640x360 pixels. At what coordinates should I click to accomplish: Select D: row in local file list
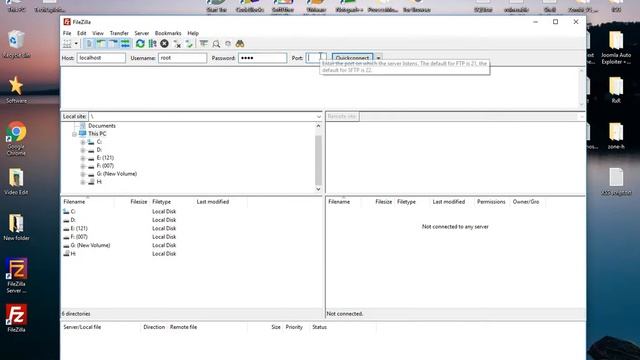(x=191, y=220)
